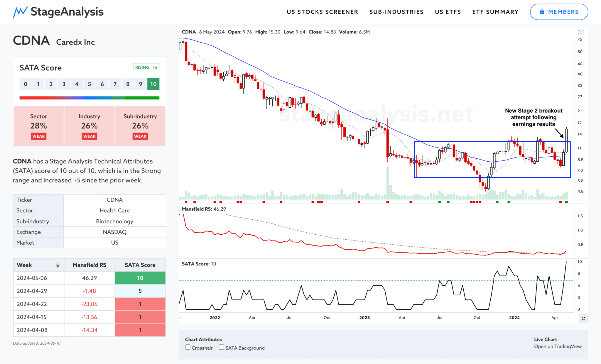
Task: Reset the chart view with refresh icon
Action: point(583,318)
